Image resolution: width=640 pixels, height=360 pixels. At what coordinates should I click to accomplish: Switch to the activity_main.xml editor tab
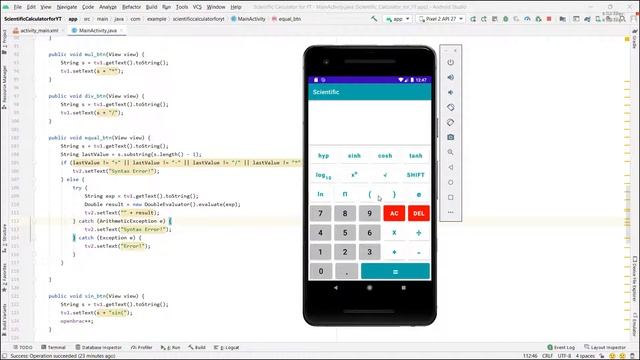pyautogui.click(x=38, y=31)
